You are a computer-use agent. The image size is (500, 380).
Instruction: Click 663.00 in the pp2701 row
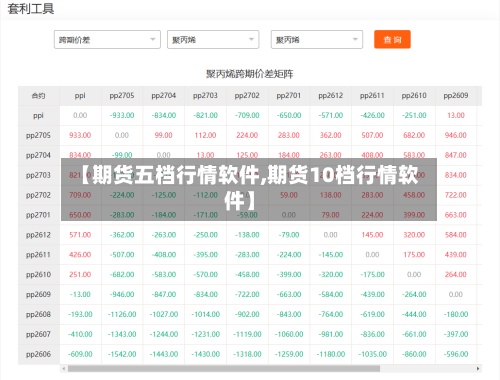click(x=456, y=215)
